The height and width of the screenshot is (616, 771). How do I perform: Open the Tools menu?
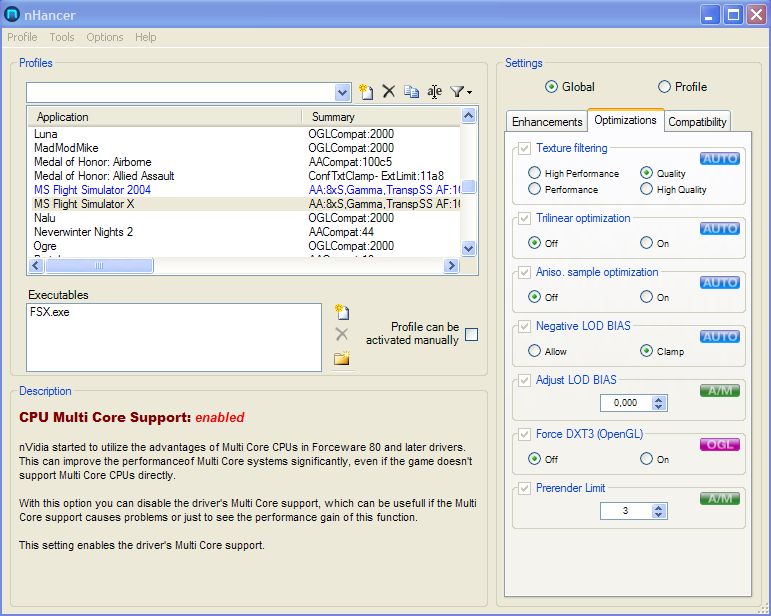point(62,37)
